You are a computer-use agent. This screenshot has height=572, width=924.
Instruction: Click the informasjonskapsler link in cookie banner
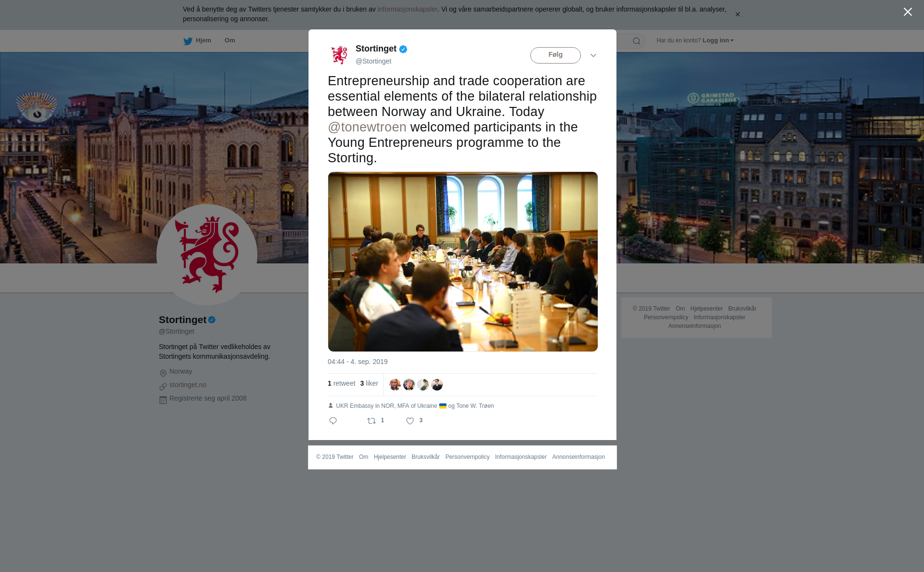point(407,9)
